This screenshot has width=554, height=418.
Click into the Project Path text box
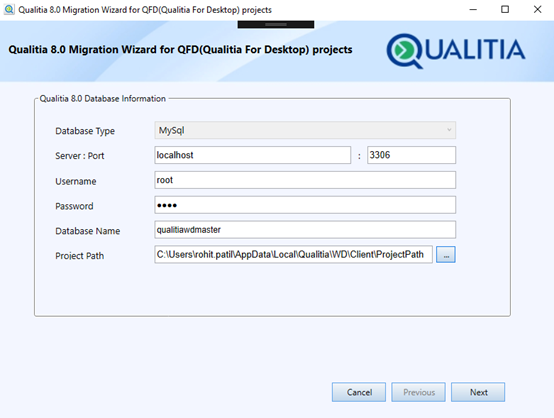293,254
